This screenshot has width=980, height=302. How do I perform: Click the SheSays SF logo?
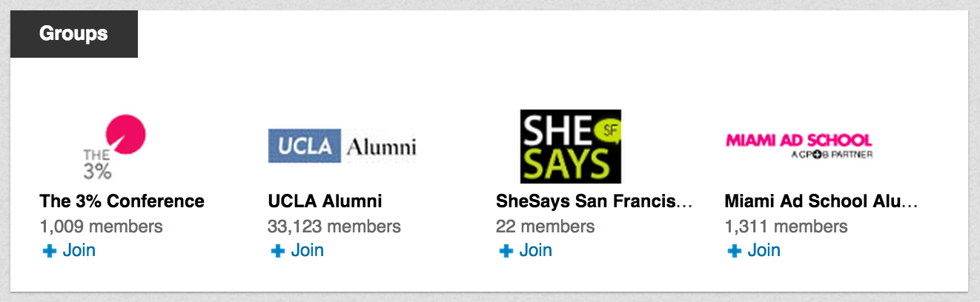pos(571,147)
